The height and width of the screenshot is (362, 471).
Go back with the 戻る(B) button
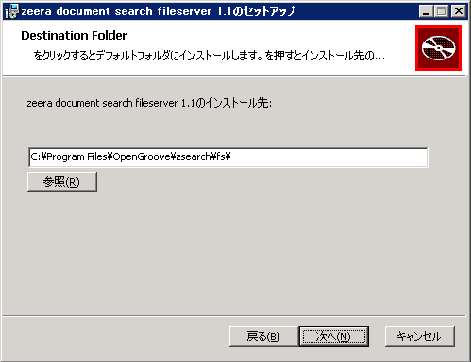[263, 336]
